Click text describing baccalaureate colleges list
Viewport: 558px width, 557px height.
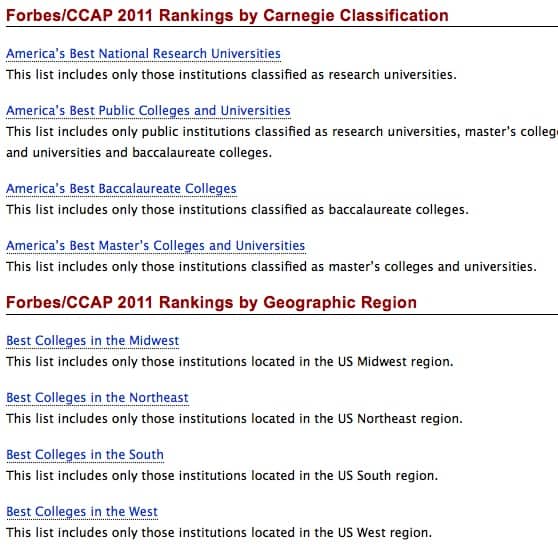pyautogui.click(x=237, y=210)
